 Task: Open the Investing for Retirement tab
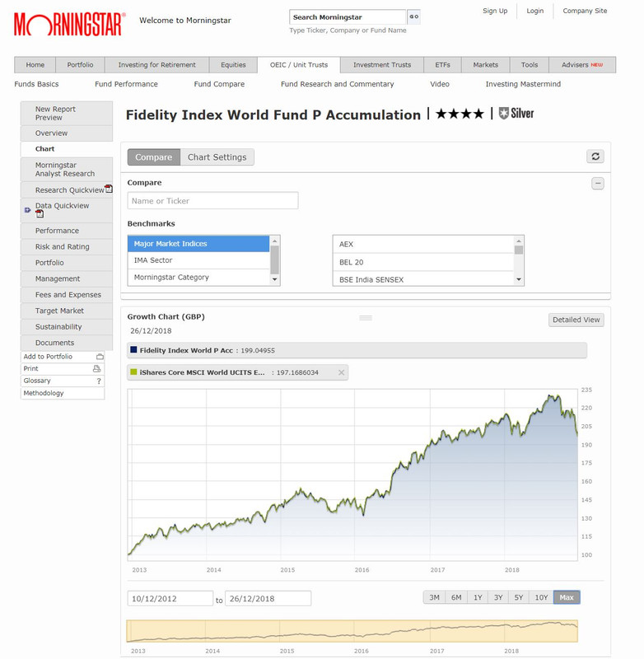click(157, 65)
